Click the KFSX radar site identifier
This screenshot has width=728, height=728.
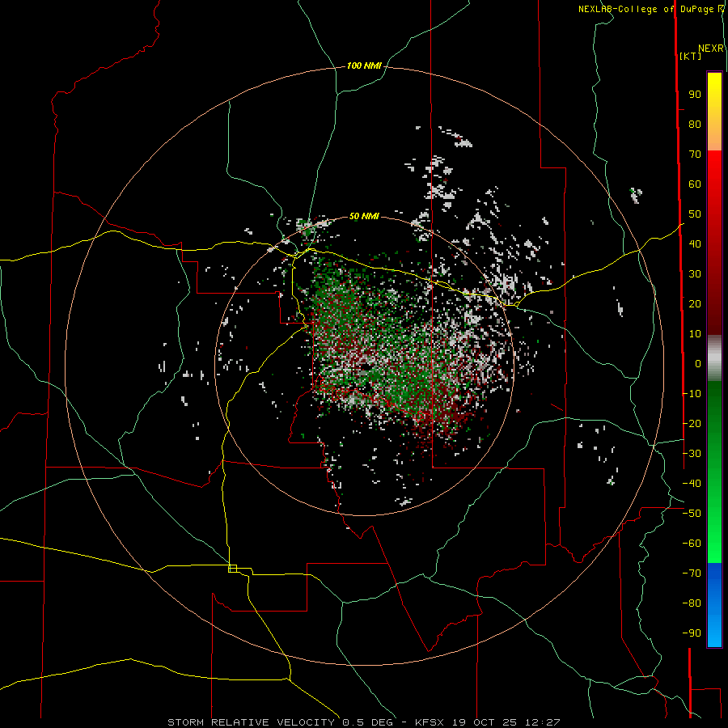tap(430, 722)
